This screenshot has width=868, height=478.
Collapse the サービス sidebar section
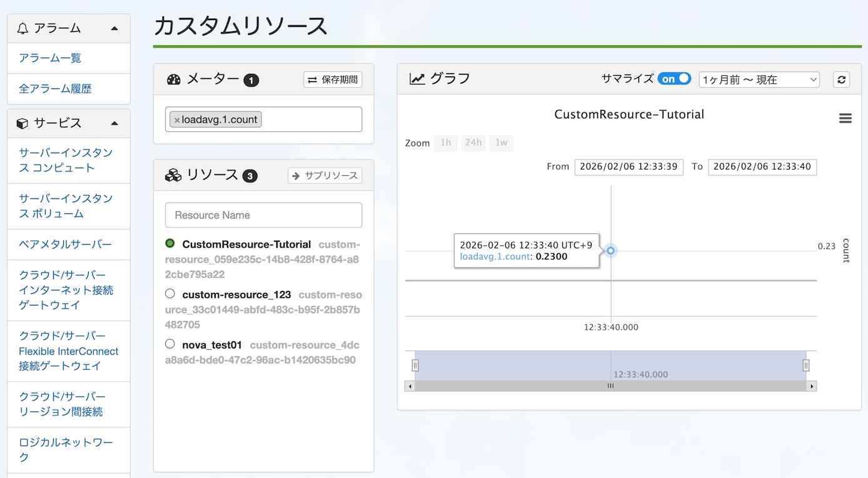(114, 123)
